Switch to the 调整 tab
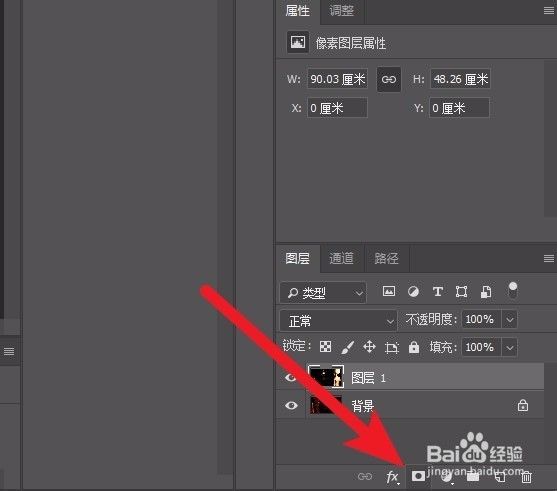This screenshot has height=491, width=557. click(x=342, y=11)
